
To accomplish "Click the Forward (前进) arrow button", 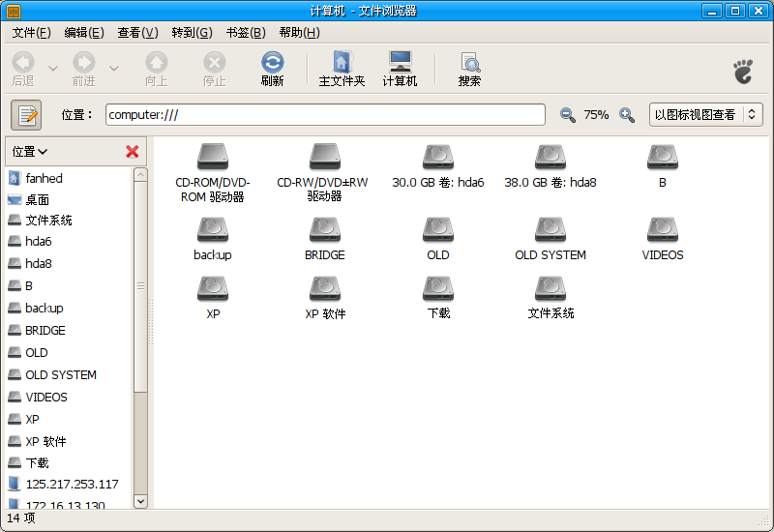I will [84, 69].
